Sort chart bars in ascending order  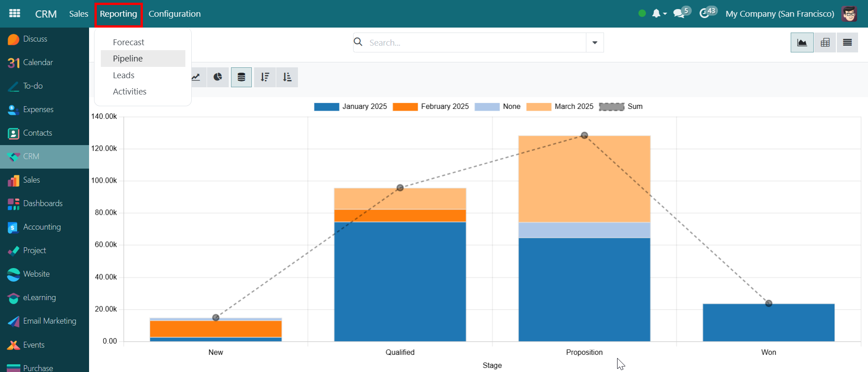[287, 77]
